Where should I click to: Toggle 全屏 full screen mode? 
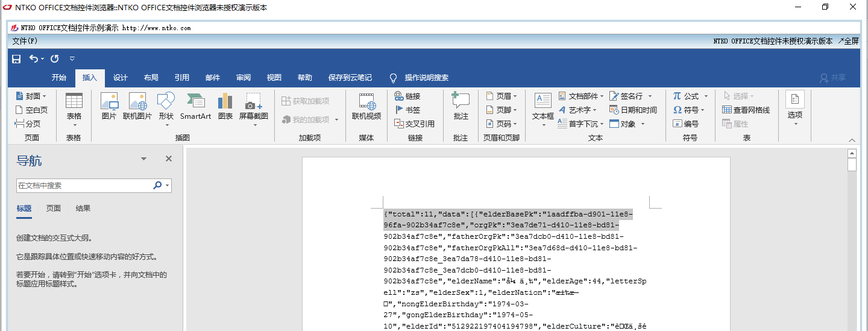848,41
